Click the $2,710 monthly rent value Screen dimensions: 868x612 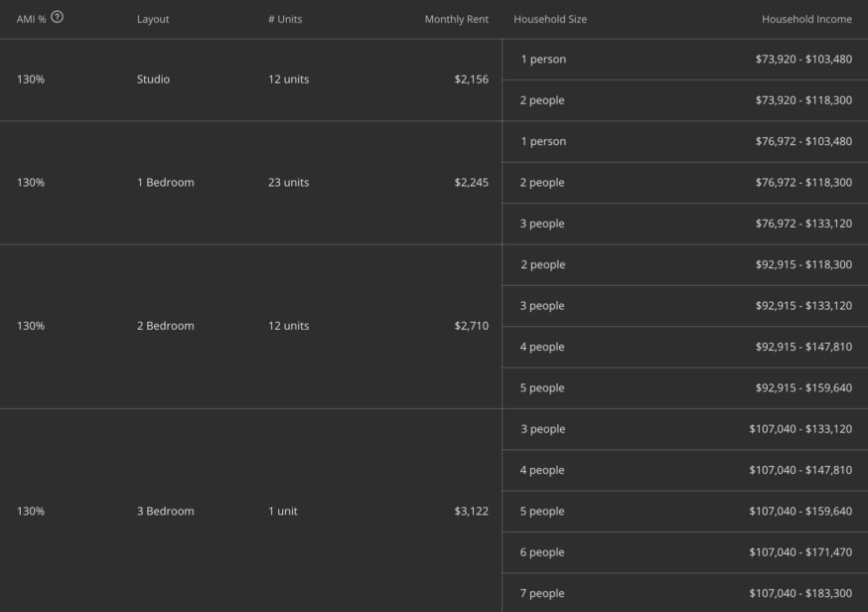[x=471, y=326]
